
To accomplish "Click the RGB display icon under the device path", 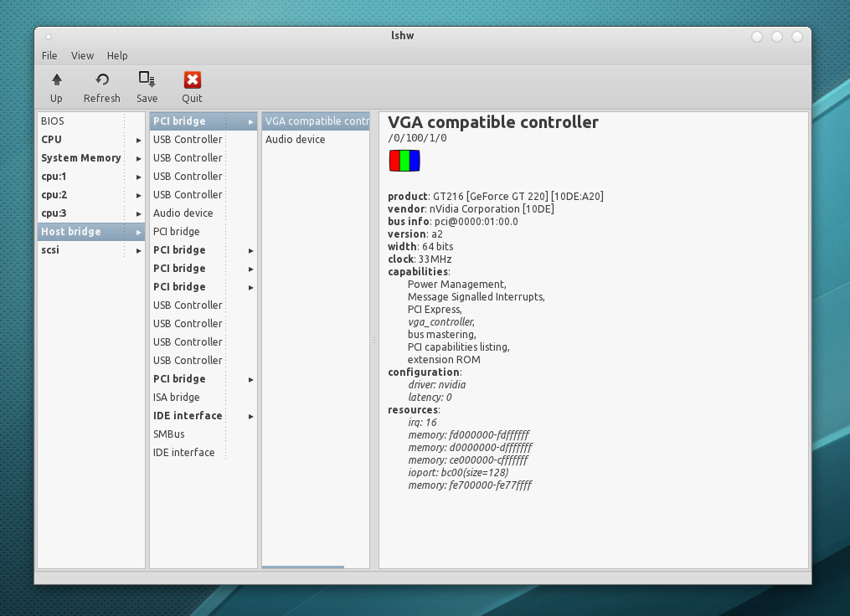I will click(404, 161).
